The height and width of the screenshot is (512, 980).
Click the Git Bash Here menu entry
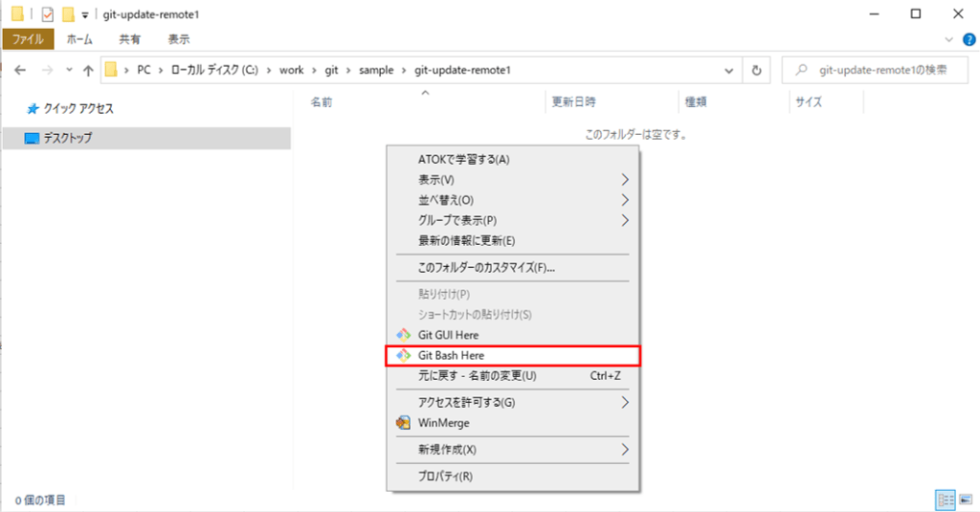pos(451,355)
